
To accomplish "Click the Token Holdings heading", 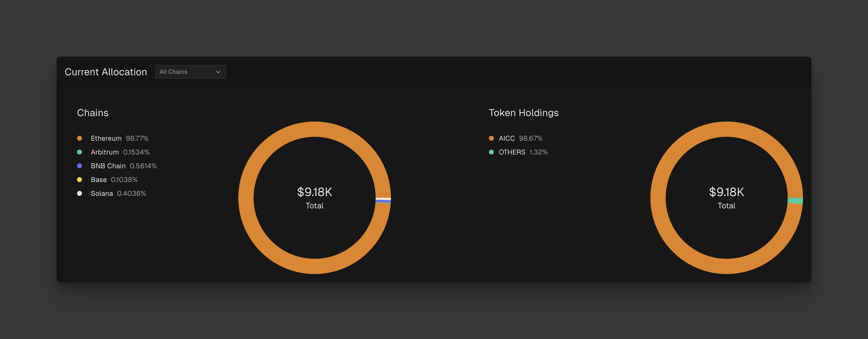I will click(524, 113).
